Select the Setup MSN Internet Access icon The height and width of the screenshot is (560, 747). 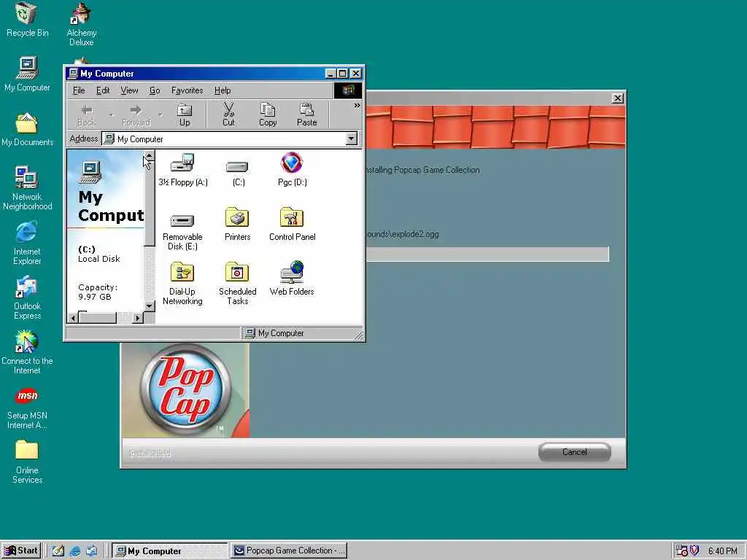click(x=27, y=408)
